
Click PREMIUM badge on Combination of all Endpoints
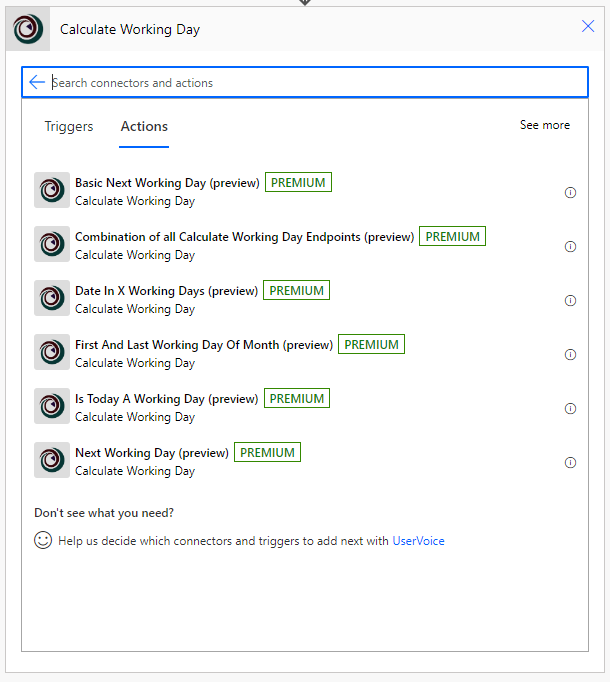[x=452, y=236]
